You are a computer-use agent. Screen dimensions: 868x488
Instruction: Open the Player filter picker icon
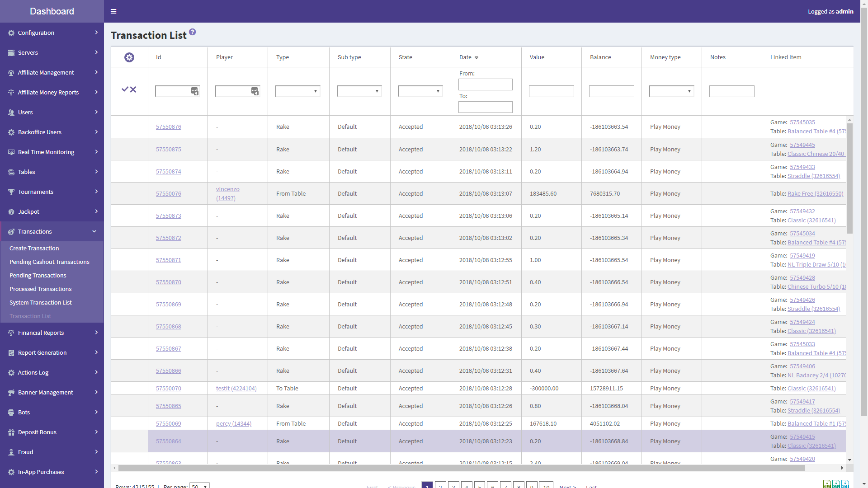point(255,91)
